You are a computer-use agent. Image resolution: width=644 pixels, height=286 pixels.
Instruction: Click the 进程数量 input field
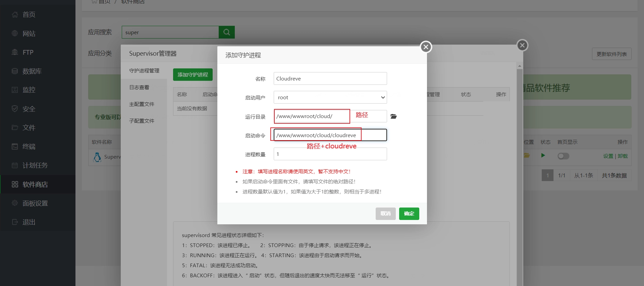coord(330,154)
